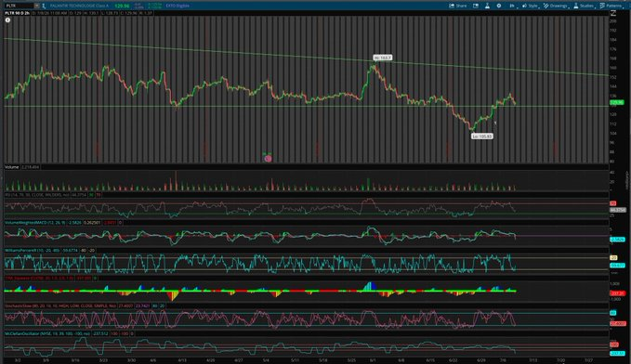This screenshot has width=631, height=364.
Task: Click the TTM Squeeze red axis value tag
Action: pyautogui.click(x=617, y=293)
